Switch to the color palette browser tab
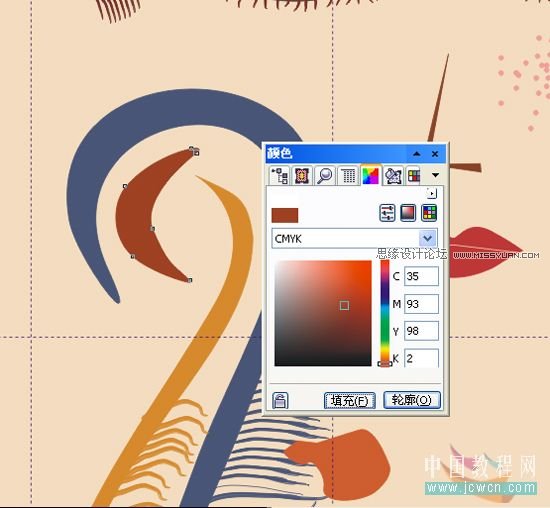Viewport: 550px width, 508px height. point(414,175)
